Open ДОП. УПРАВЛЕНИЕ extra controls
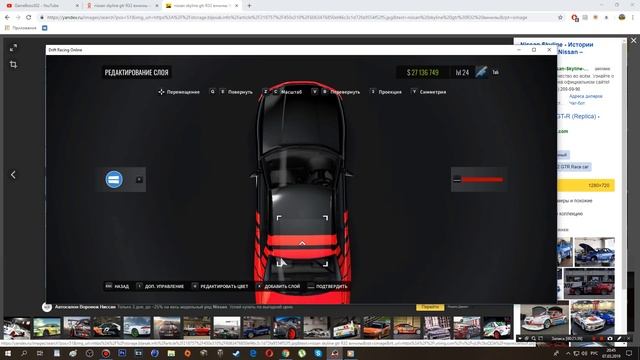Viewport: 640px width, 360px height. click(160, 286)
